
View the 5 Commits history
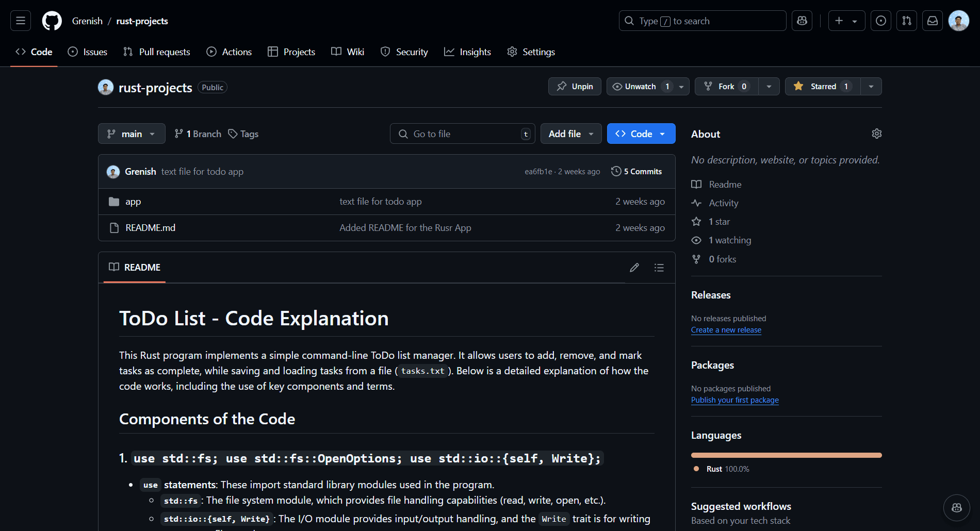636,172
